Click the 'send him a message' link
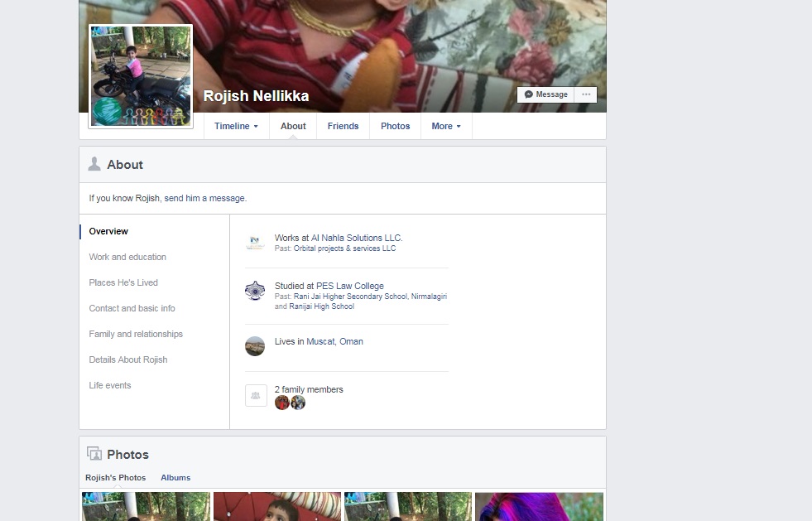812x521 pixels. 205,198
